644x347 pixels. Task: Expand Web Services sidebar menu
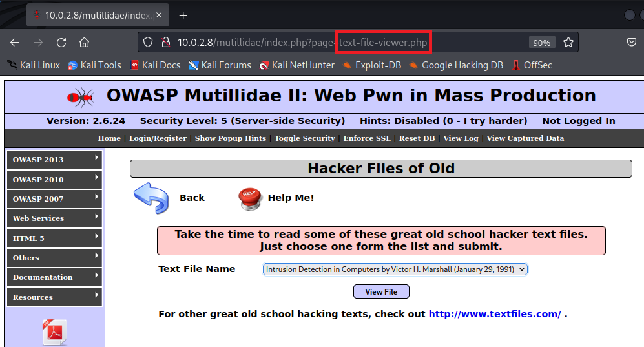(x=54, y=218)
